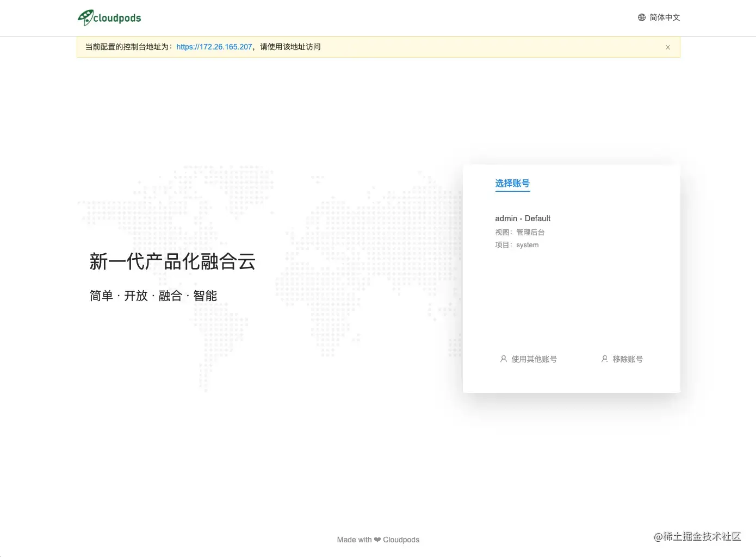Click the user icon beside 使用其他账号
This screenshot has width=756, height=557.
[x=504, y=359]
